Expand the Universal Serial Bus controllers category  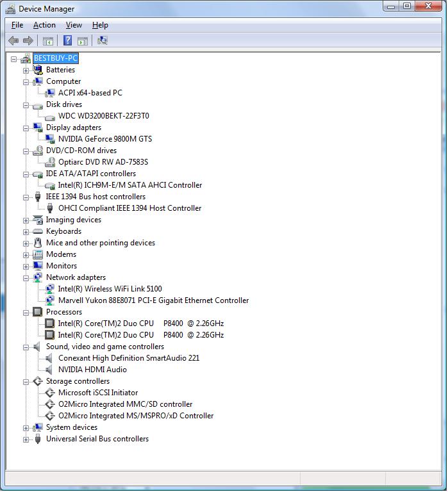[26, 440]
